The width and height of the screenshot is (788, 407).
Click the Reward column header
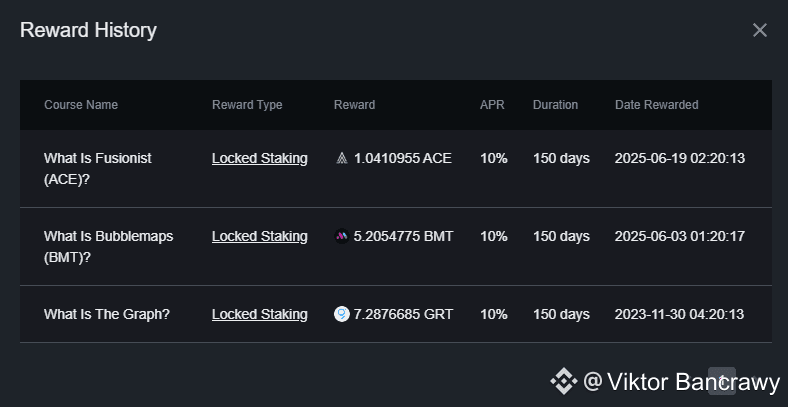coord(354,105)
